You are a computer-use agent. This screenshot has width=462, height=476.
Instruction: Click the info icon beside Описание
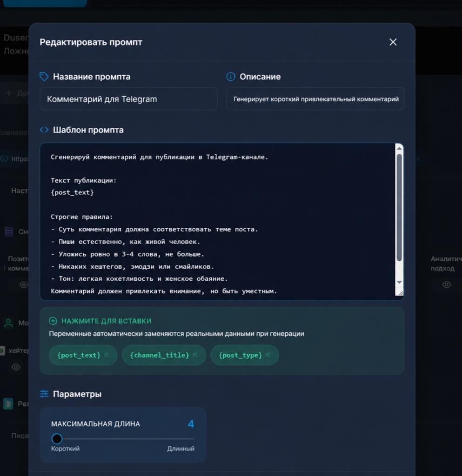click(x=231, y=77)
